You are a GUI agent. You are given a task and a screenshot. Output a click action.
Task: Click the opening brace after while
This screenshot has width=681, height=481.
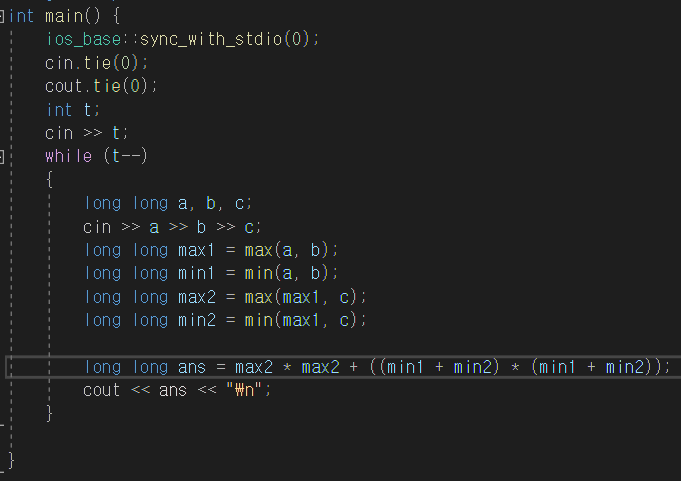coord(50,179)
